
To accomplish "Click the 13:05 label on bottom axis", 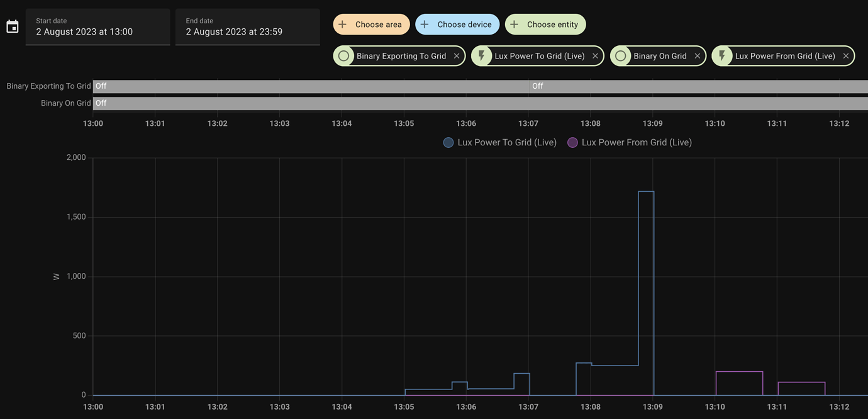I will (404, 407).
